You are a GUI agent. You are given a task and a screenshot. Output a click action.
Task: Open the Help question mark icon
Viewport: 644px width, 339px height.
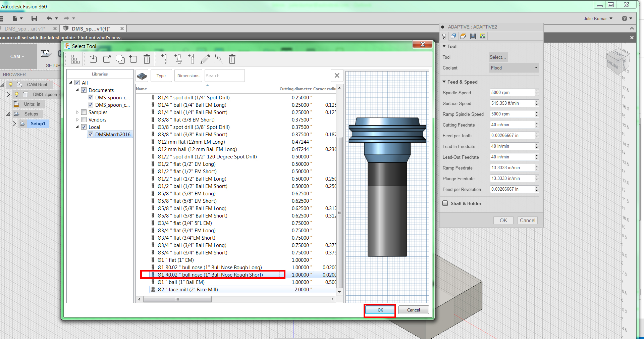tap(624, 18)
